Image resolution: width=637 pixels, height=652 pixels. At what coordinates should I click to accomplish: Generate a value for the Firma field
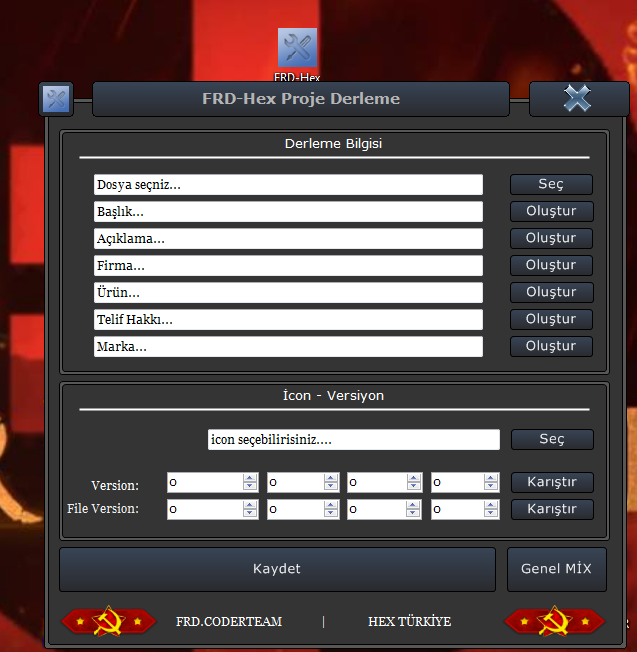[x=551, y=265]
